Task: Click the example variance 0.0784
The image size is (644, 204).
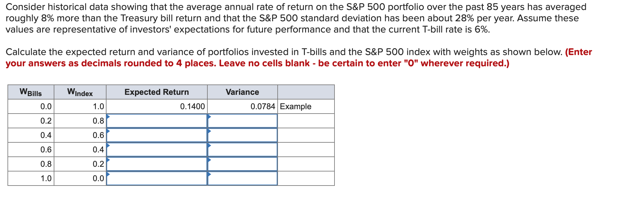Action: pyautogui.click(x=263, y=106)
